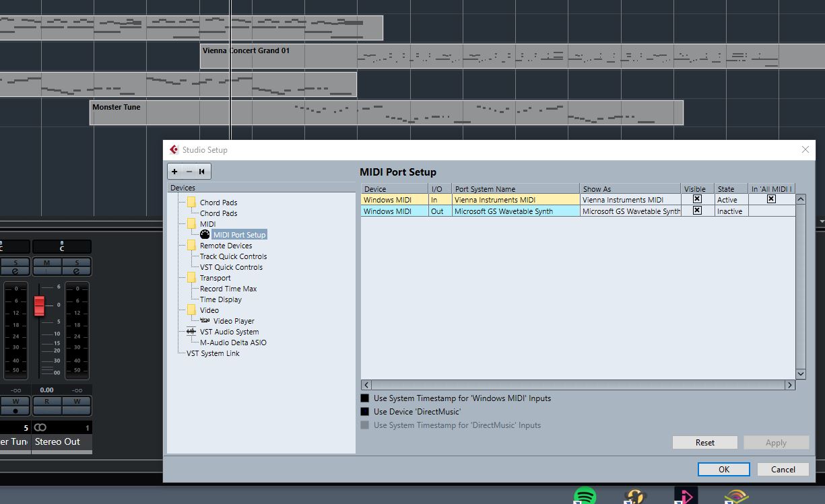Click the Show As column header
Viewport: 825px width, 504px height.
[630, 189]
